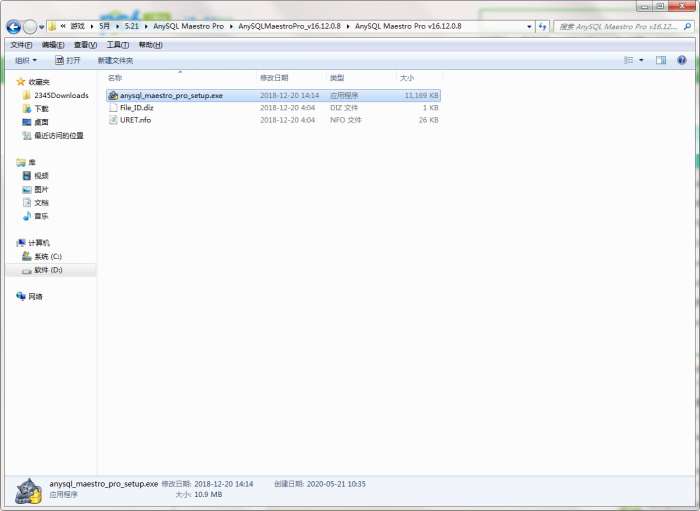The height and width of the screenshot is (511, 700).
Task: Click the URET.nfo file icon
Action: 113,120
